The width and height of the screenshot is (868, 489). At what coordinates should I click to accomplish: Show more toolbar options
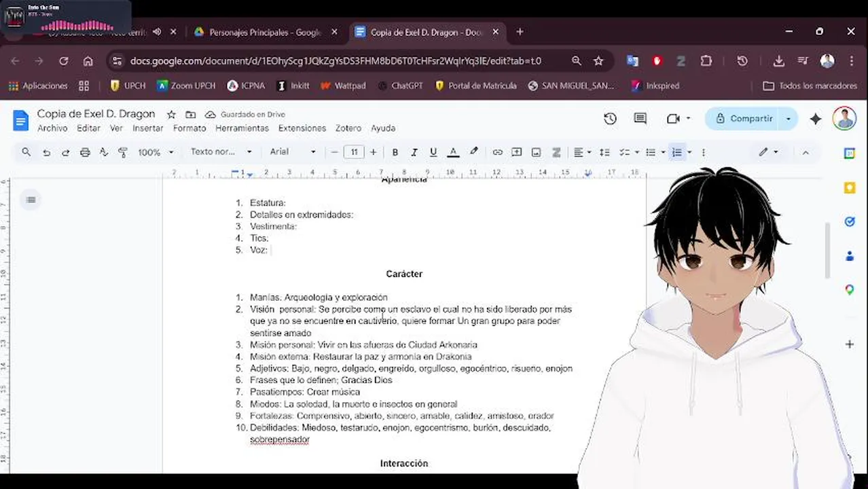point(704,152)
